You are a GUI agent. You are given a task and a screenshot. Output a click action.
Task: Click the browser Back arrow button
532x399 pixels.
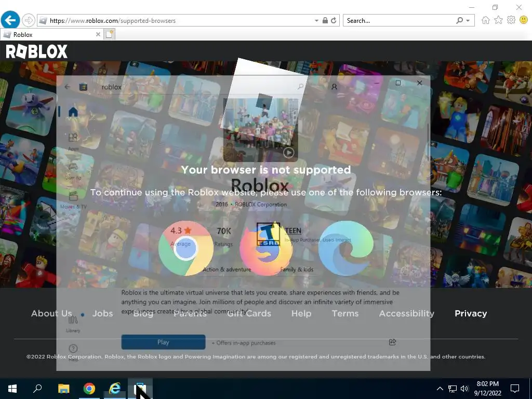(10, 20)
